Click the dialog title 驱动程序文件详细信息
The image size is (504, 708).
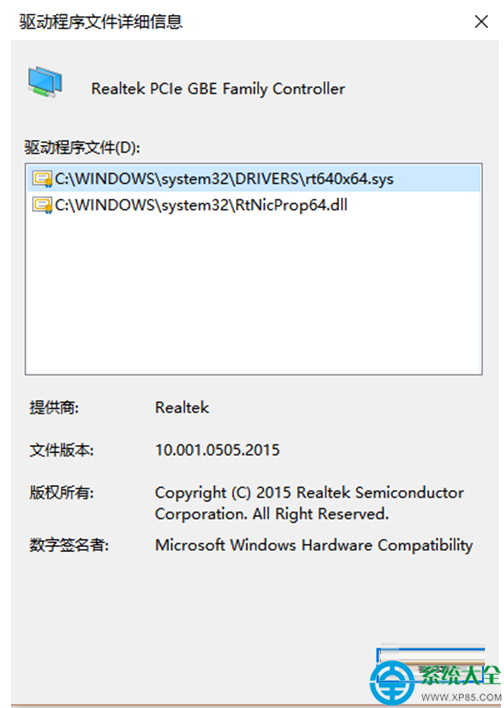[x=101, y=22]
